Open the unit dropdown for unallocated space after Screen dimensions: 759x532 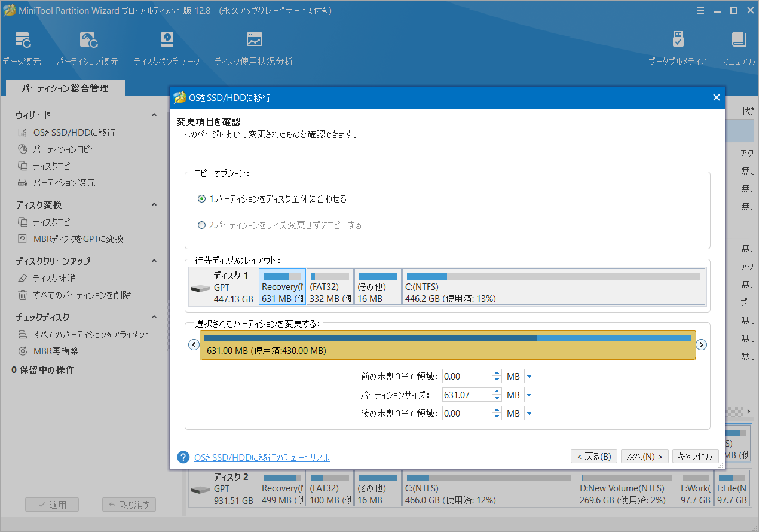[x=529, y=414]
